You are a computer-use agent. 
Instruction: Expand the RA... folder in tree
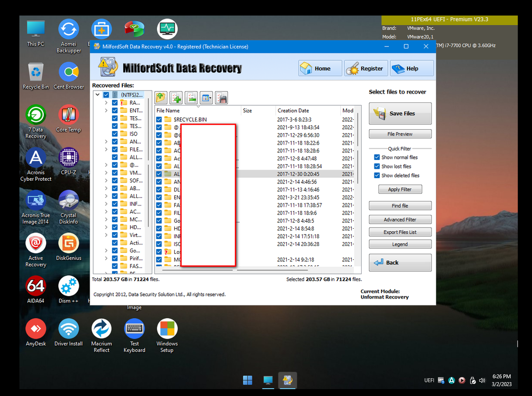click(106, 103)
